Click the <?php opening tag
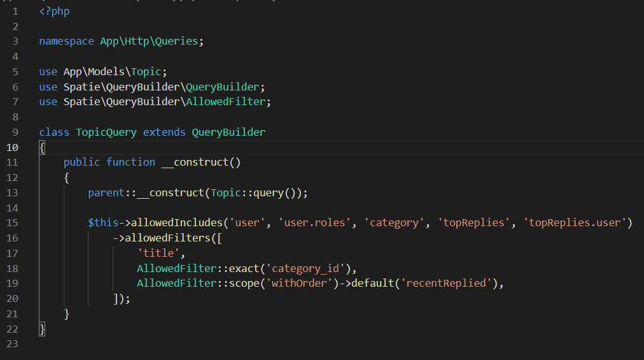The height and width of the screenshot is (360, 644). (54, 11)
